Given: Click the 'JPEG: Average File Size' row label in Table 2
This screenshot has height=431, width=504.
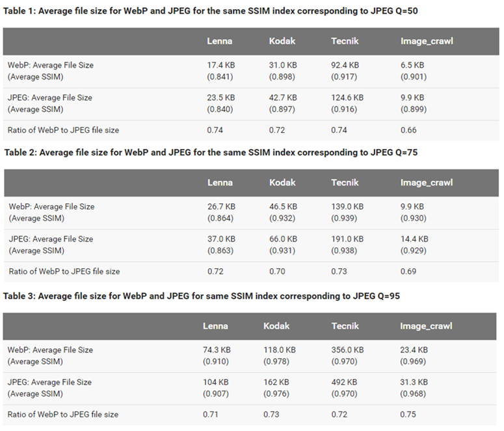Looking at the screenshot, I should click(x=51, y=239).
